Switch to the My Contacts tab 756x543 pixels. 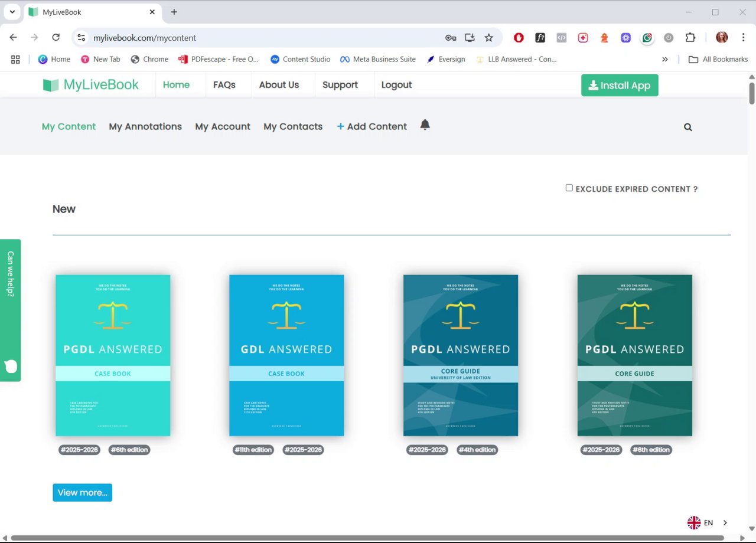pyautogui.click(x=293, y=126)
